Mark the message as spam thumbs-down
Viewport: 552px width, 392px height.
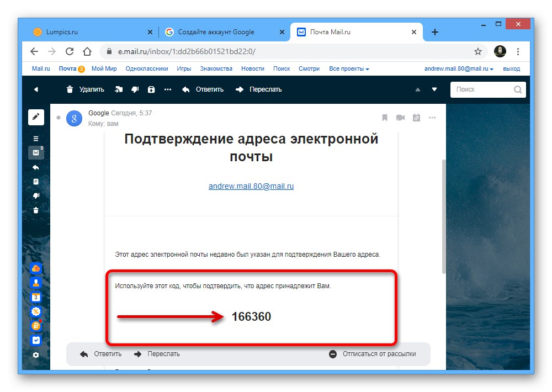[x=135, y=89]
